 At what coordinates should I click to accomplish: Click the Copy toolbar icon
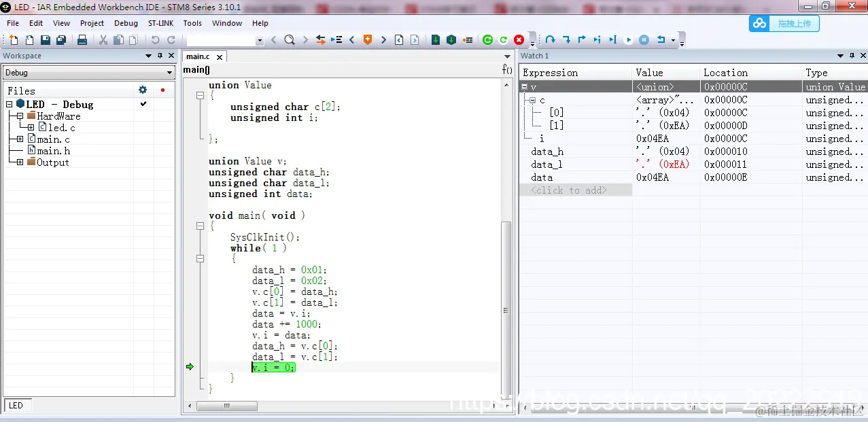(118, 40)
